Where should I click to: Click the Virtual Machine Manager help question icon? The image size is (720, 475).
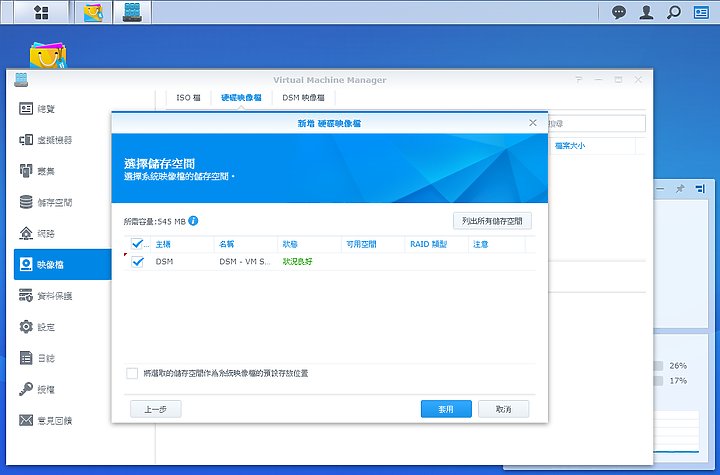point(579,80)
